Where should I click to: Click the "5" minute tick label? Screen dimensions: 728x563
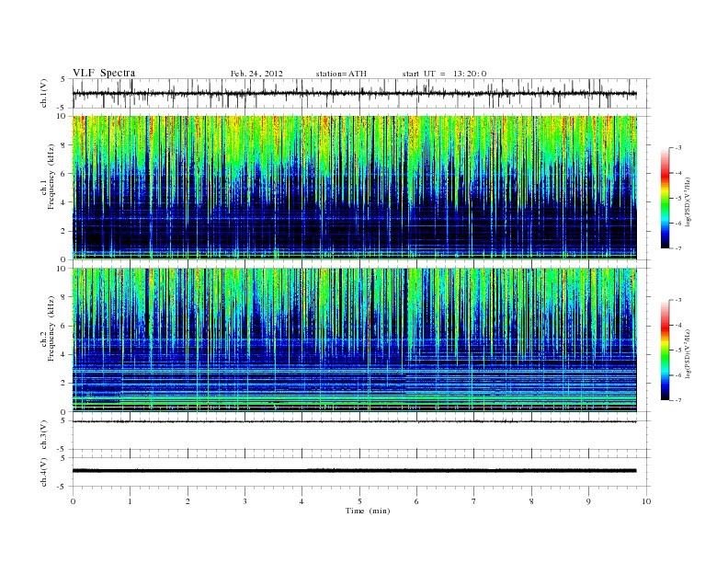click(x=359, y=501)
